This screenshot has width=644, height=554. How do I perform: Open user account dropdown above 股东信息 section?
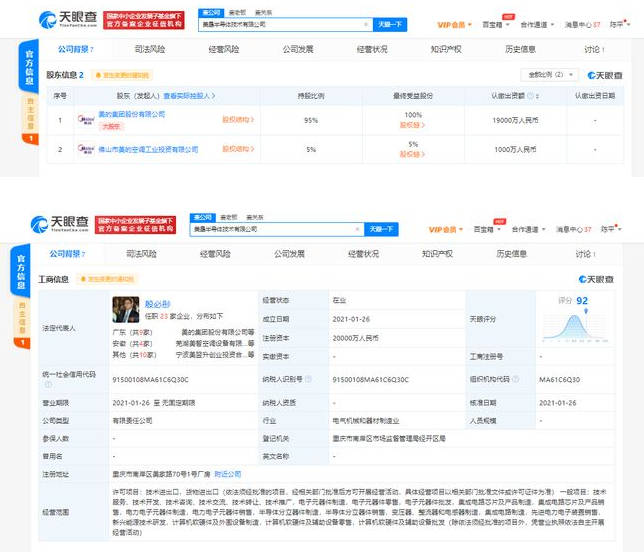pyautogui.click(x=619, y=25)
